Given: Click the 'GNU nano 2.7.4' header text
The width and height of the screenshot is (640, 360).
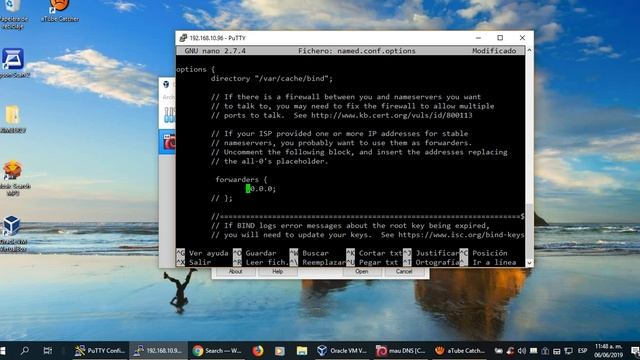Looking at the screenshot, I should tap(215, 51).
